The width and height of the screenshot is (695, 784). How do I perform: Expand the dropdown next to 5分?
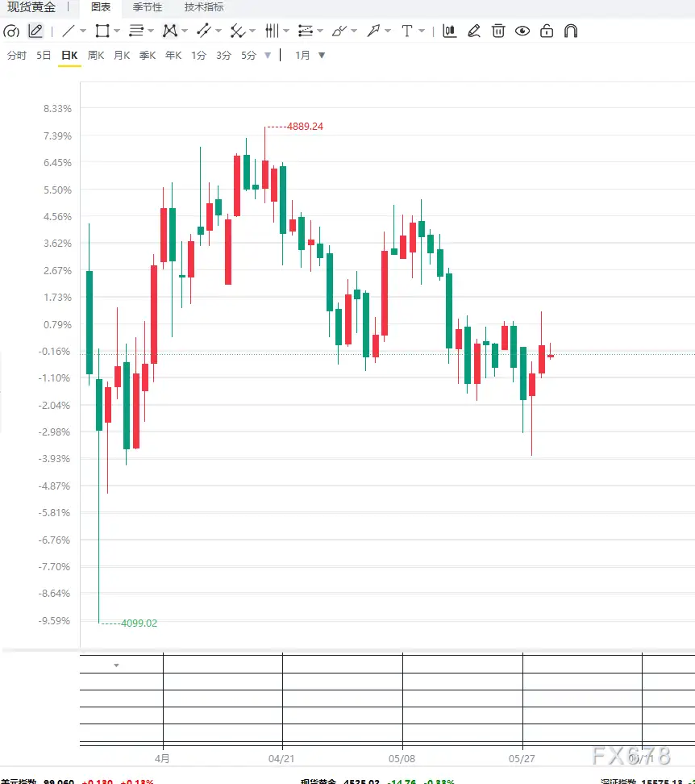point(268,56)
